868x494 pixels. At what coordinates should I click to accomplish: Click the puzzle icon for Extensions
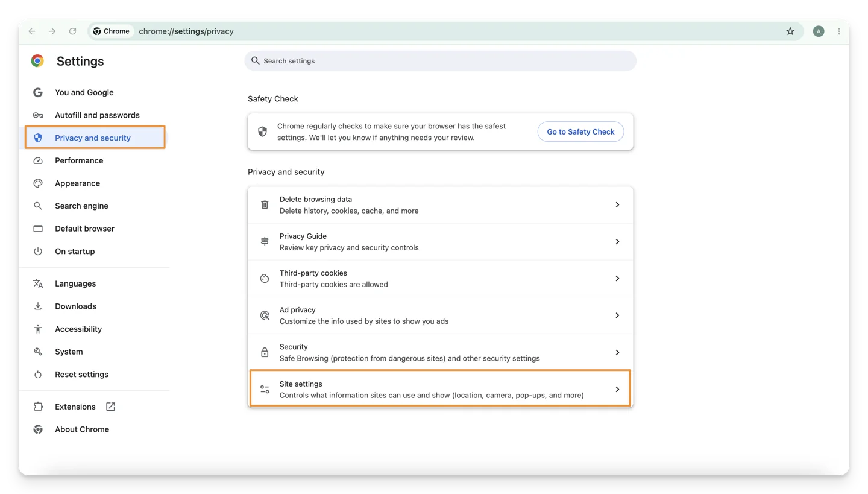click(38, 407)
